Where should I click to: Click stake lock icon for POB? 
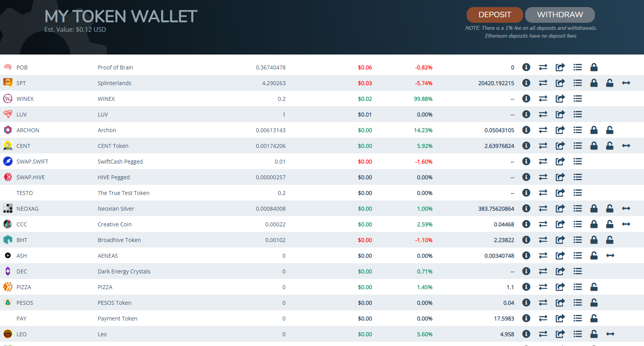click(x=594, y=67)
